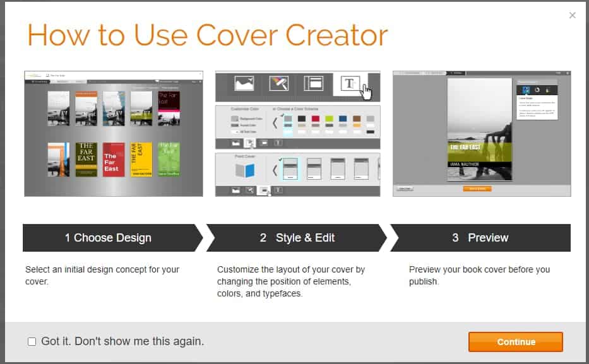Click the large book cover preview image
Image resolution: width=589 pixels, height=364 pixels.
coord(479,131)
